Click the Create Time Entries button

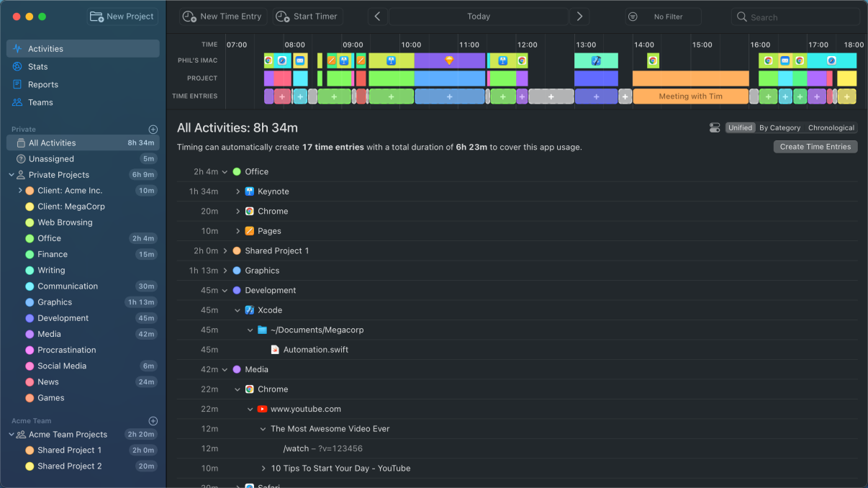pos(815,146)
